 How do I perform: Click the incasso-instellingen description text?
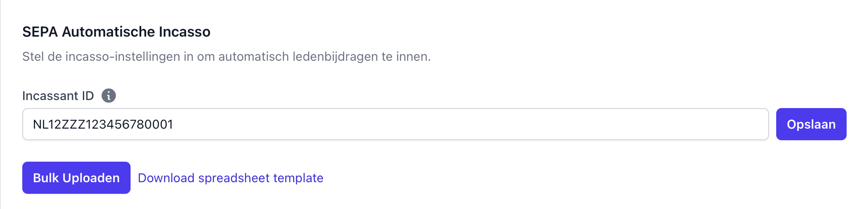(x=226, y=57)
